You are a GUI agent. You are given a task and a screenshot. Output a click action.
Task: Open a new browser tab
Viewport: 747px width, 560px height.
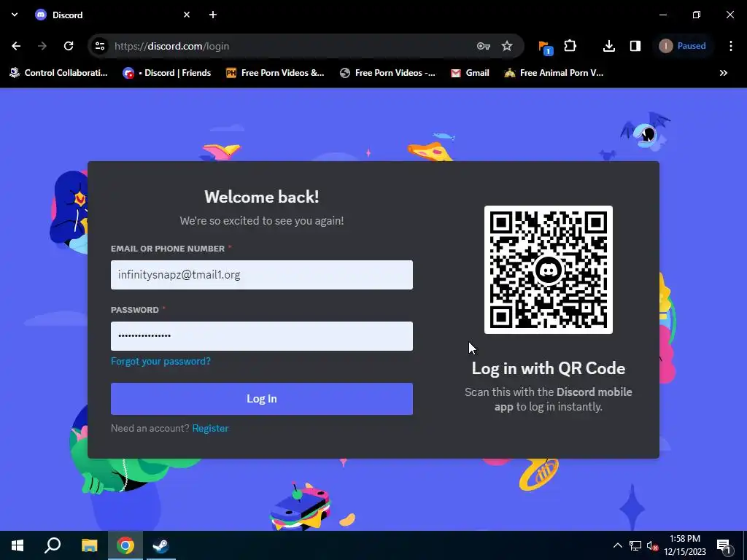tap(213, 15)
